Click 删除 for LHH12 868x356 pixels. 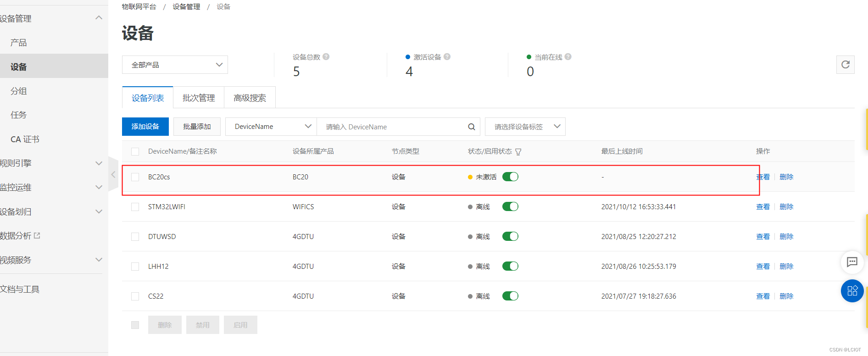pos(786,267)
